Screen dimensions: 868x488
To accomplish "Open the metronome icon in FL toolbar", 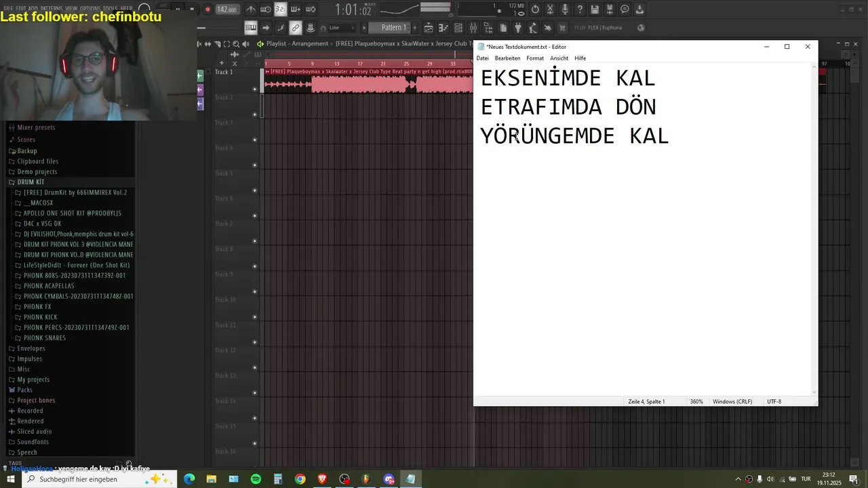I will (251, 9).
